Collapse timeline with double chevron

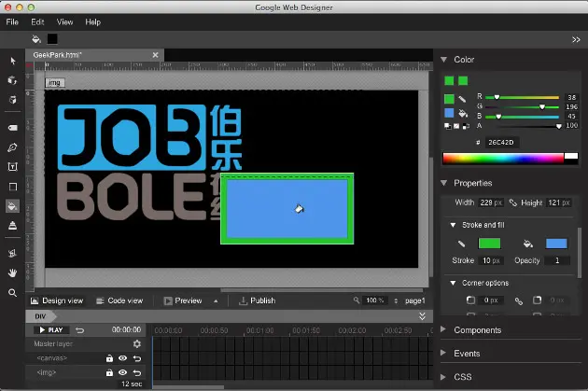(x=422, y=316)
